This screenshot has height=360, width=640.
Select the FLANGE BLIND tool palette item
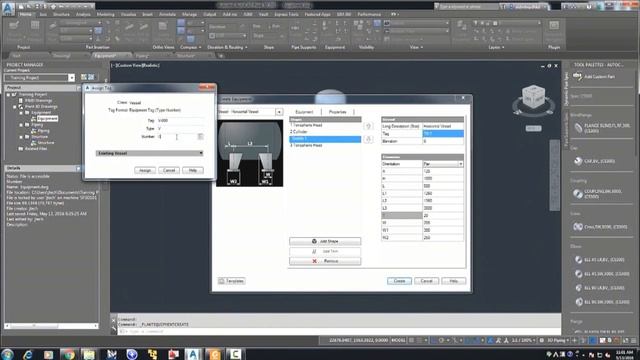tap(603, 128)
